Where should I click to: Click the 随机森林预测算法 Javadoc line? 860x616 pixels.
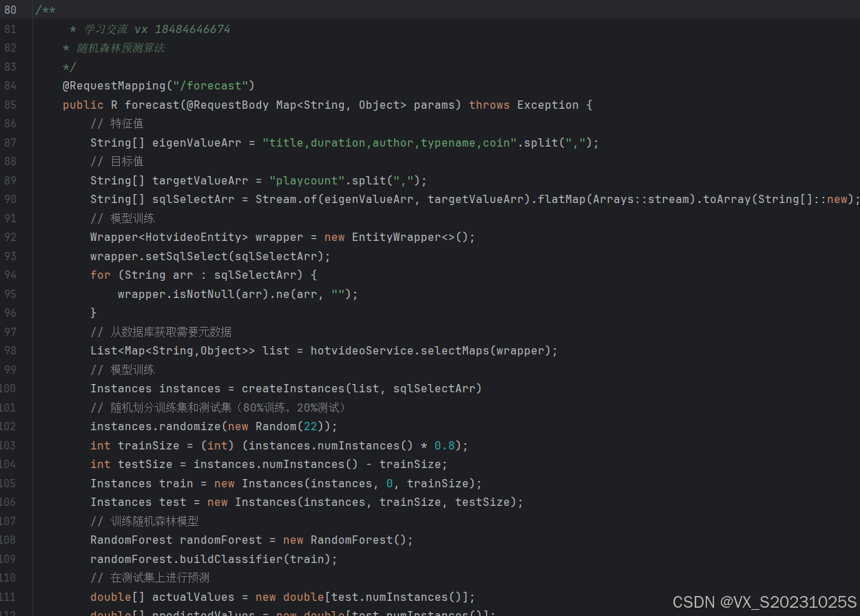(x=114, y=48)
